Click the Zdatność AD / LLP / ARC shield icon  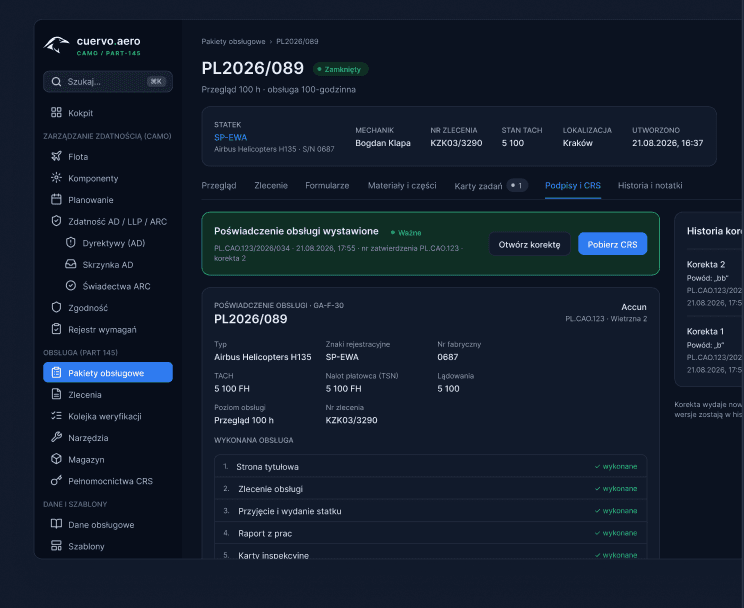point(56,221)
